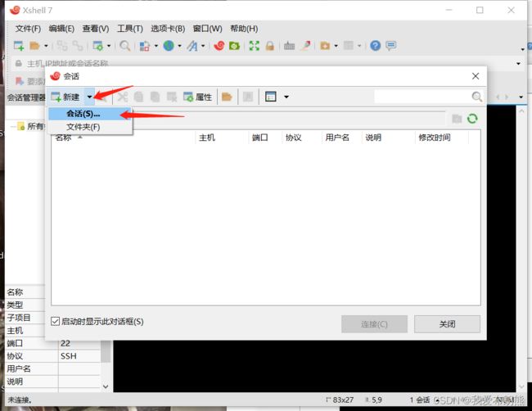Image resolution: width=532 pixels, height=411 pixels.
Task: Click the view mode icon in 会话 dialog toolbar
Action: (x=270, y=97)
